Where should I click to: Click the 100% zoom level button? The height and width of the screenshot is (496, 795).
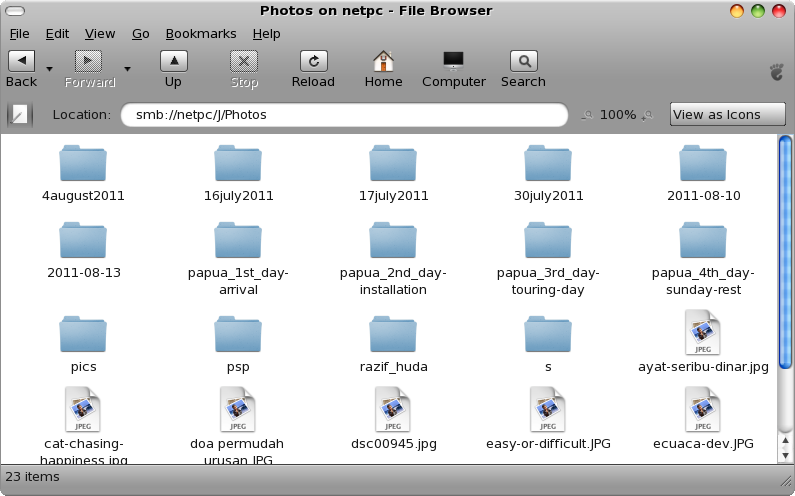coord(618,115)
